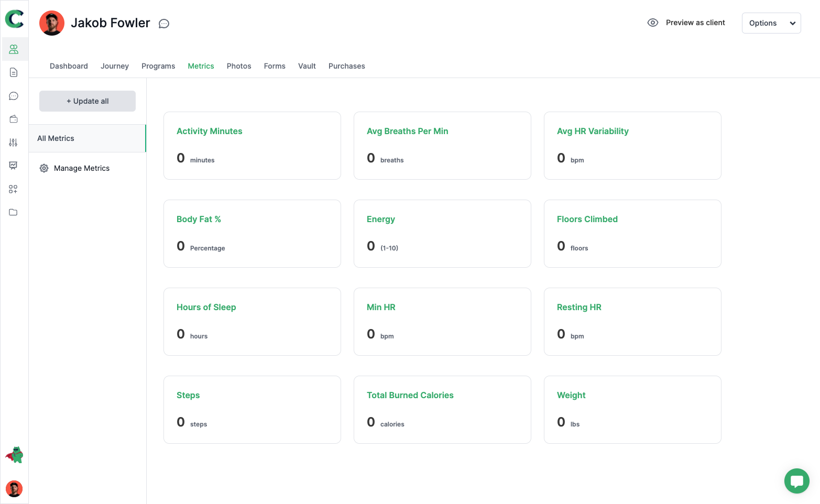Click the + Update all button
The height and width of the screenshot is (504, 820).
(x=88, y=101)
